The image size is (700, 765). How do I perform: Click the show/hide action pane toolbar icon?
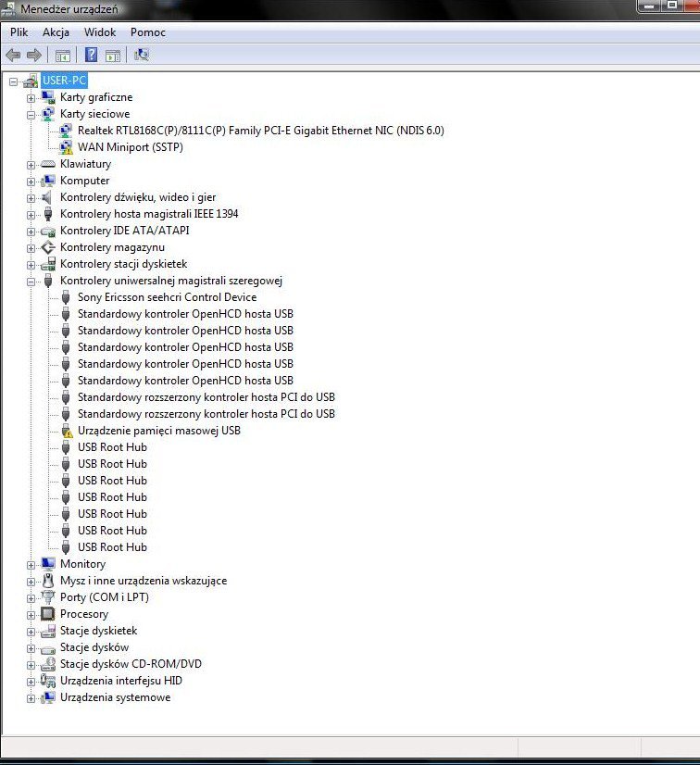(113, 56)
